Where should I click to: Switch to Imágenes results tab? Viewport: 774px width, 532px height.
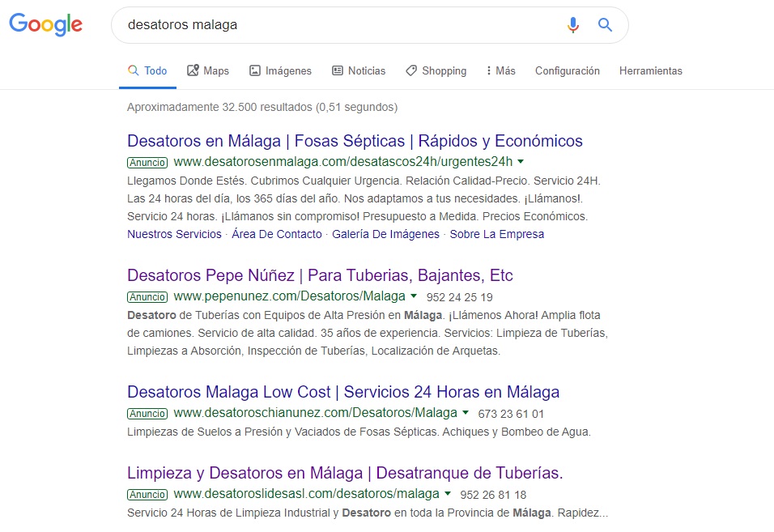(x=280, y=70)
